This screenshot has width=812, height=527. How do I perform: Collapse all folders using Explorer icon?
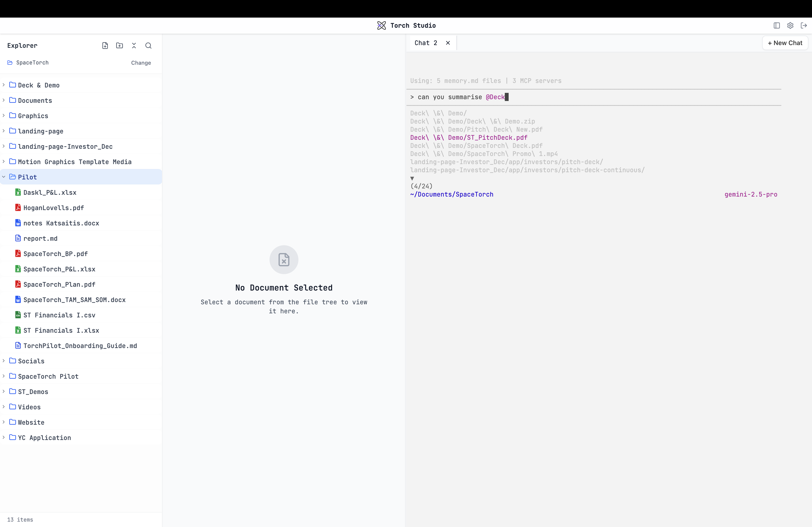[134, 46]
